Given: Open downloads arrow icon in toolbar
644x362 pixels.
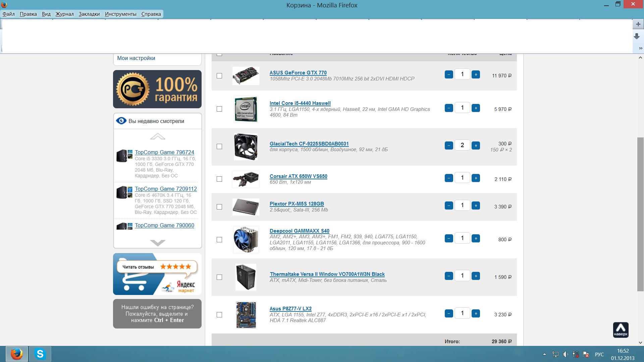Looking at the screenshot, I should (x=637, y=36).
